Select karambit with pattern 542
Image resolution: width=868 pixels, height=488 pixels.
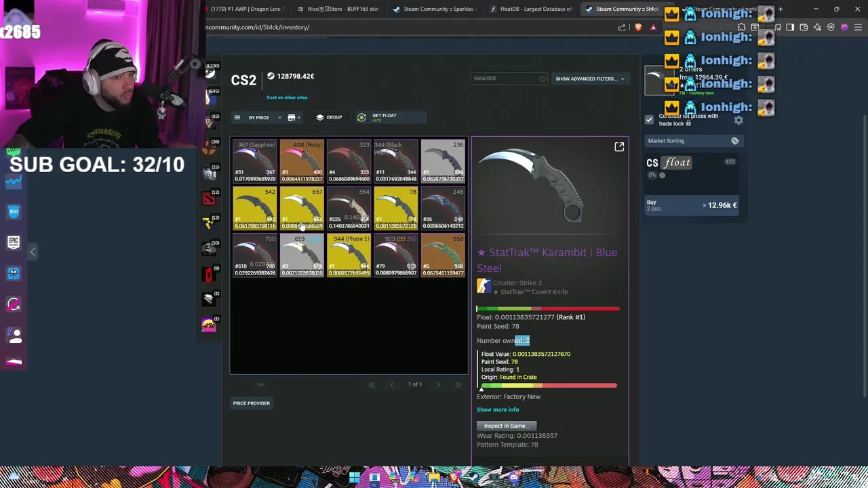pyautogui.click(x=256, y=209)
